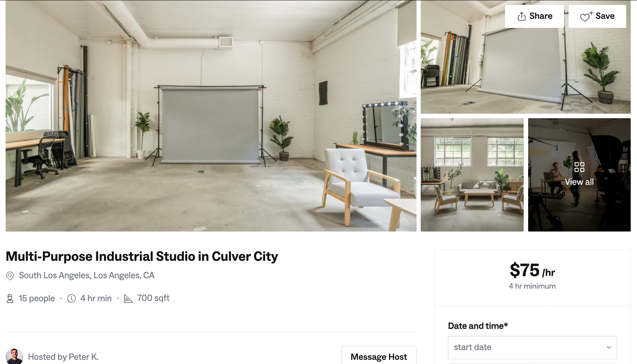Click the square footage ruler icon
637x364 pixels.
(128, 299)
